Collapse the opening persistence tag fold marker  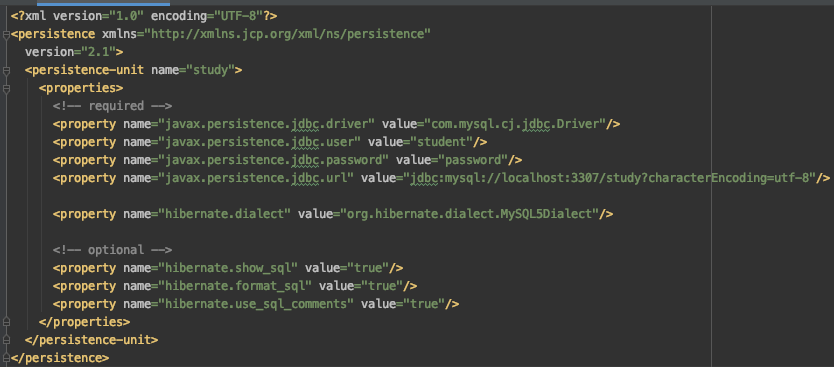(x=6, y=35)
